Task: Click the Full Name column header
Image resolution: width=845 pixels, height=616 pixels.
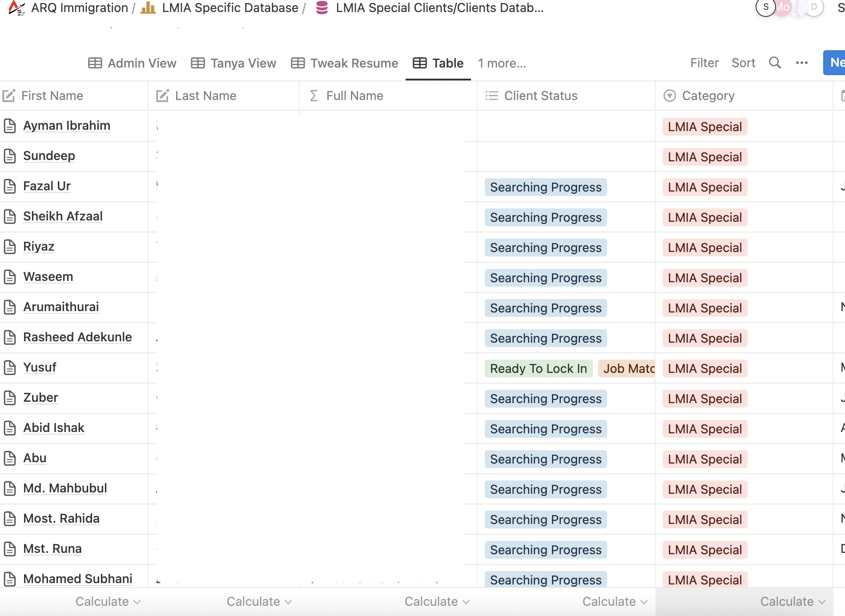Action: (354, 96)
